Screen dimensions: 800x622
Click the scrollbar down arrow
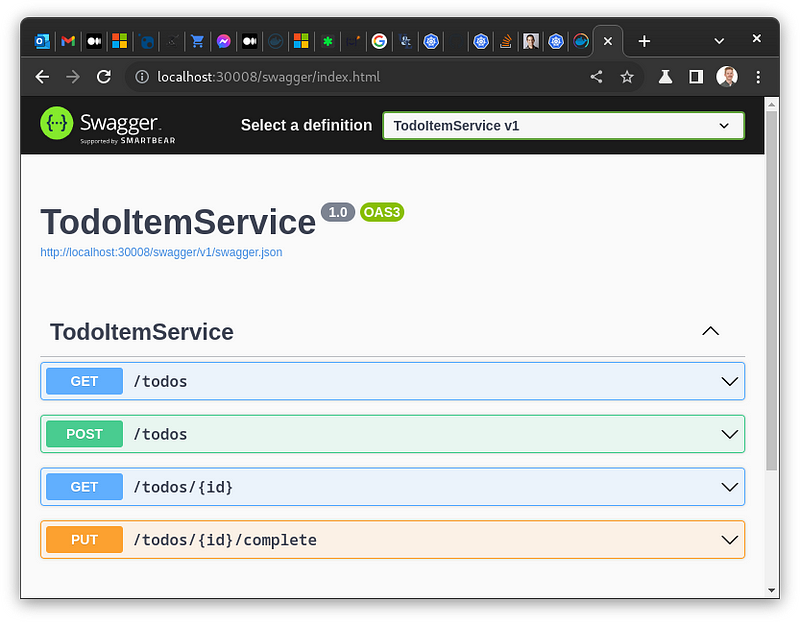point(771,590)
